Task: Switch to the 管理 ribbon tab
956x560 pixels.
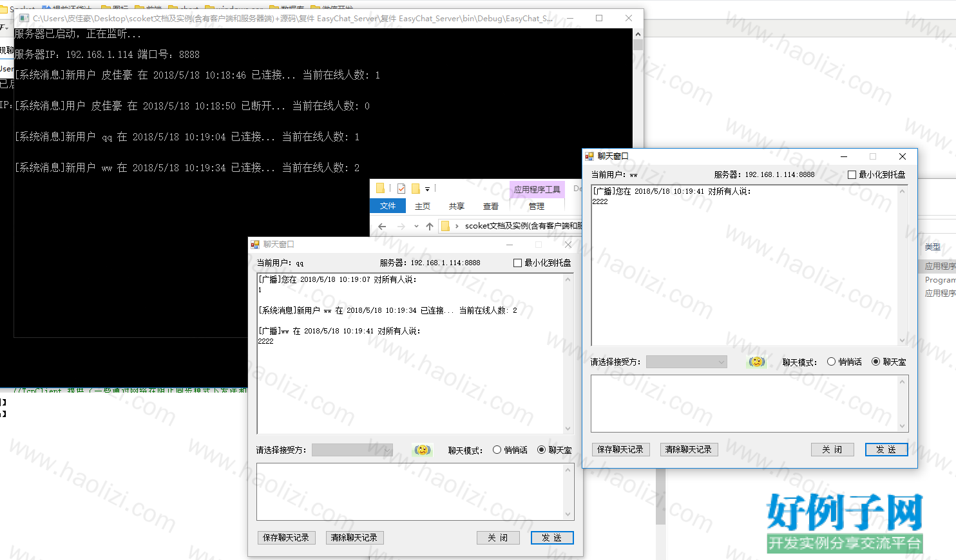Action: (x=537, y=206)
